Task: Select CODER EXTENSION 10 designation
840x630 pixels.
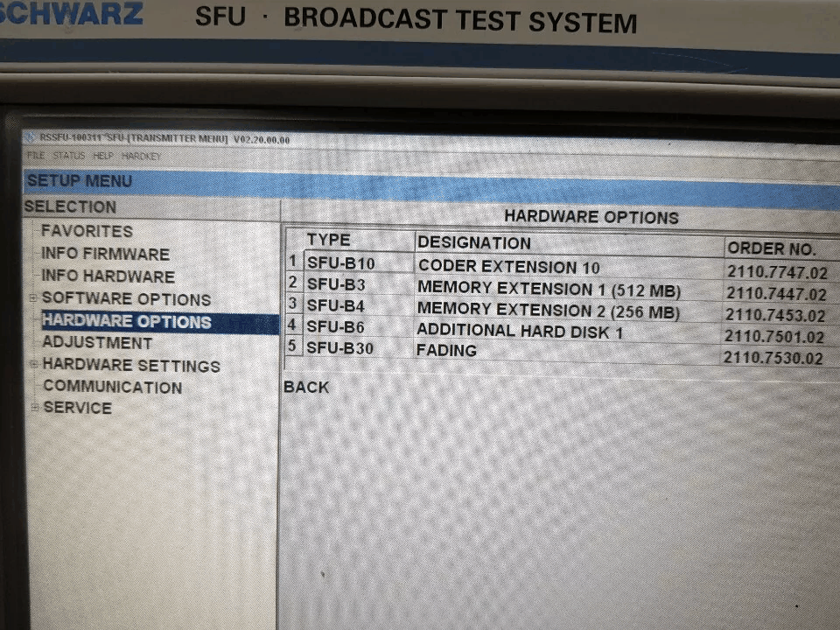Action: pyautogui.click(x=569, y=266)
